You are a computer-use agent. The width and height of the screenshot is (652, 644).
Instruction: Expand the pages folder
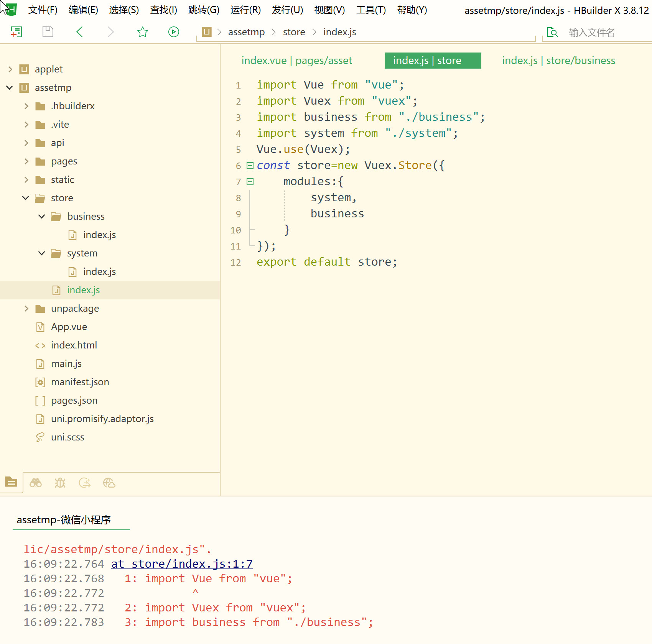tap(26, 161)
